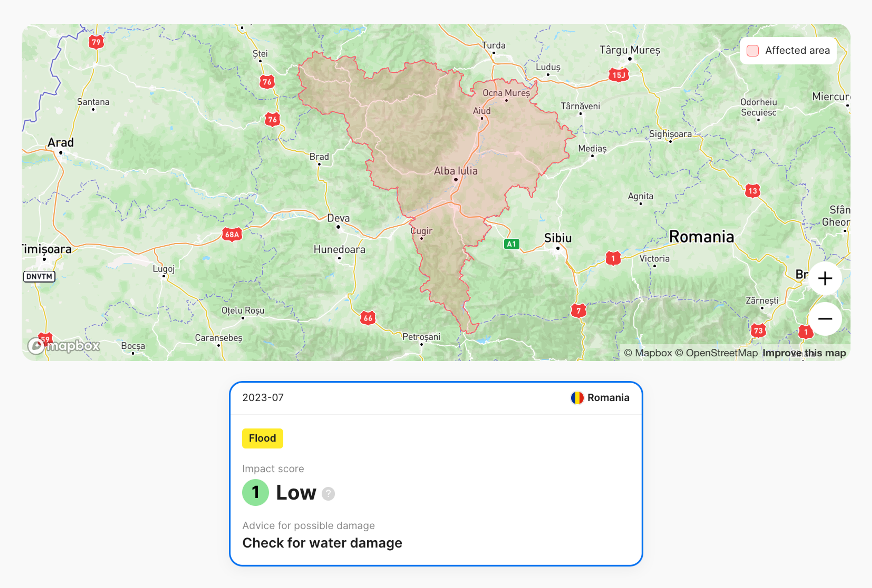
Task: Open the © OpenStreetMap attribution link
Action: pyautogui.click(x=716, y=353)
